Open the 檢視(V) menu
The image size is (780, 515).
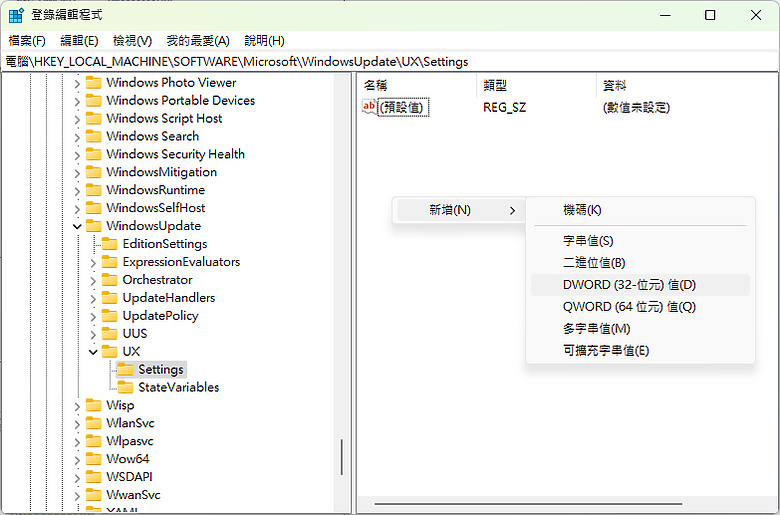pos(132,41)
